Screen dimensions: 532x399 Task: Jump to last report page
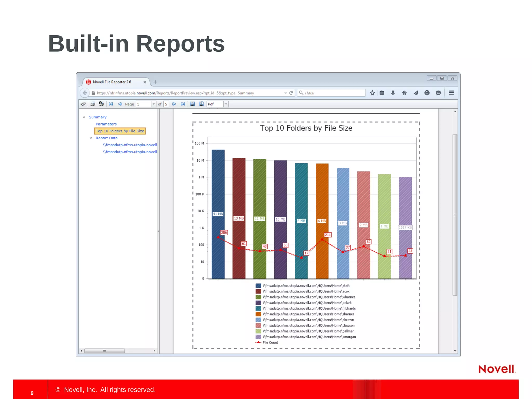[x=183, y=104]
